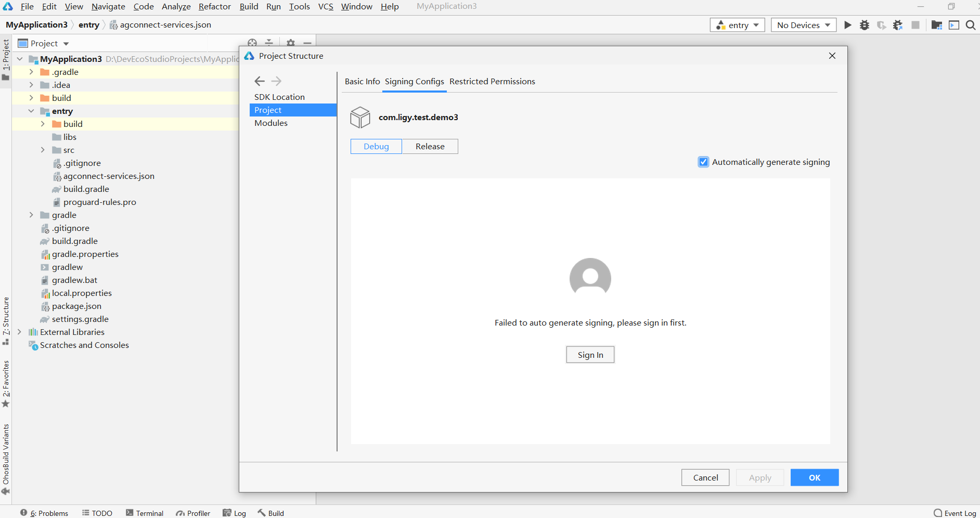Open the 2: Favorites side tool window
Screen dimensions: 980x518
6,384
